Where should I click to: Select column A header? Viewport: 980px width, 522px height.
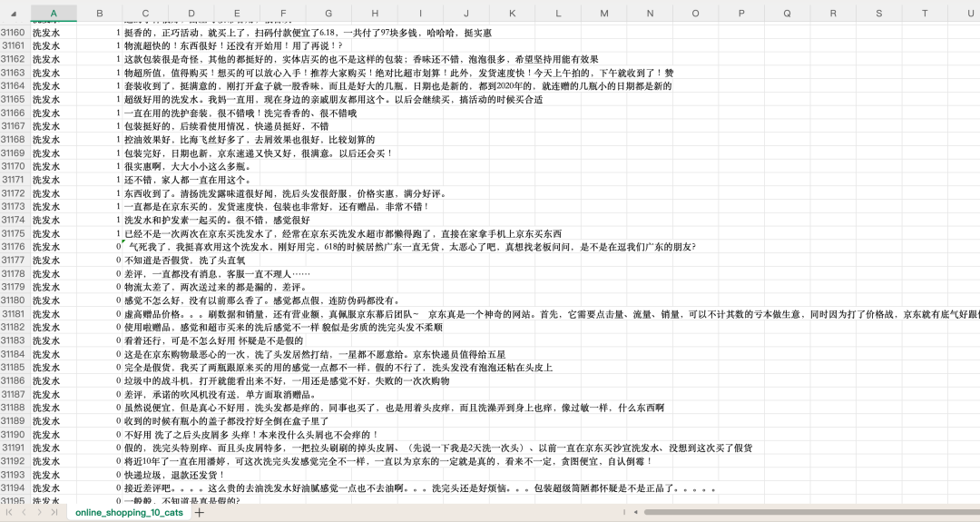tap(54, 13)
